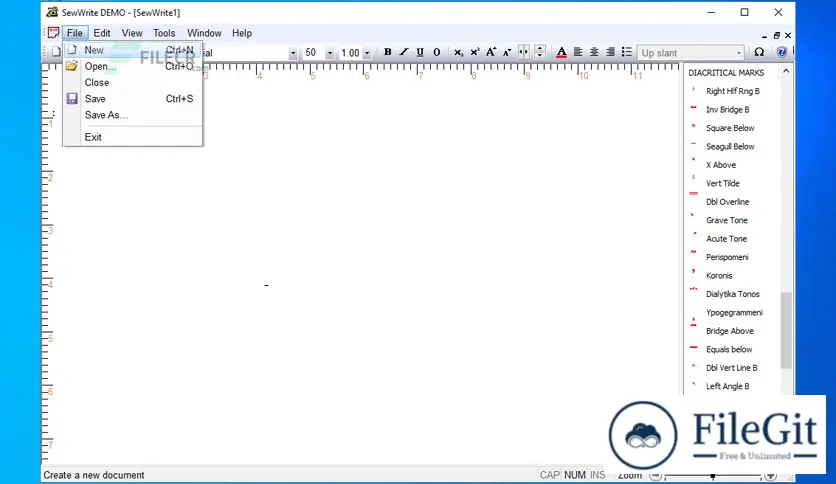Insert the Seagull Below diacritic
Image resolution: width=836 pixels, height=484 pixels.
(732, 147)
